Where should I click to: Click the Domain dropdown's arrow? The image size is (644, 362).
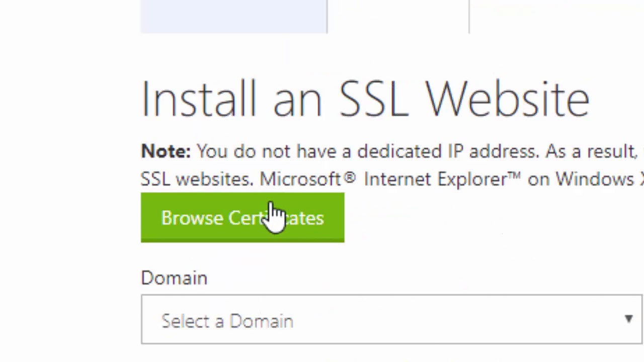(628, 319)
